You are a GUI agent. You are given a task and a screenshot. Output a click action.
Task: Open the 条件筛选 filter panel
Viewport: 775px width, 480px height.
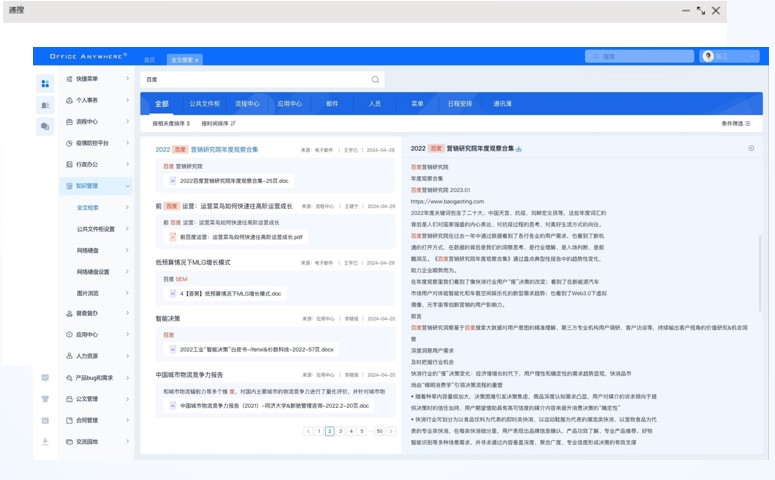[735, 124]
